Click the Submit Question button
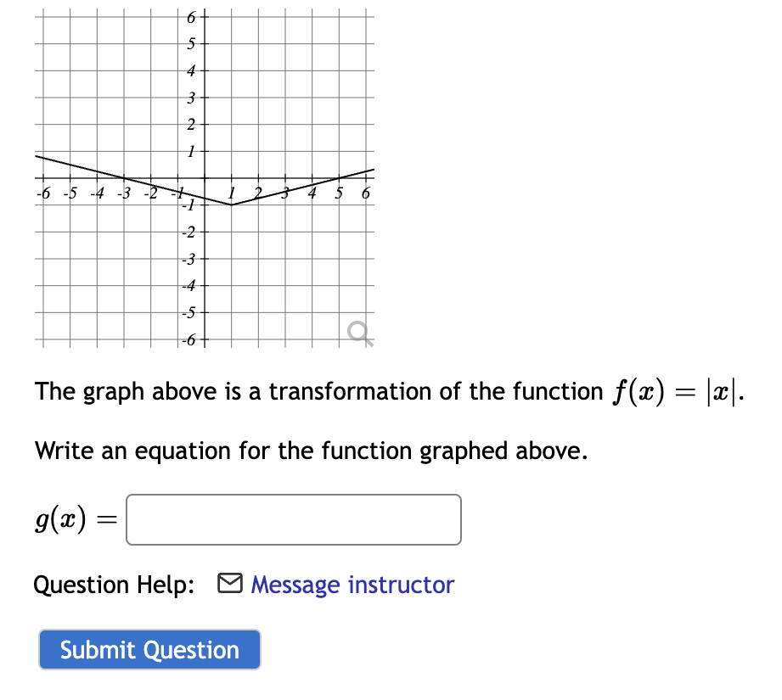The height and width of the screenshot is (700, 782). [149, 649]
